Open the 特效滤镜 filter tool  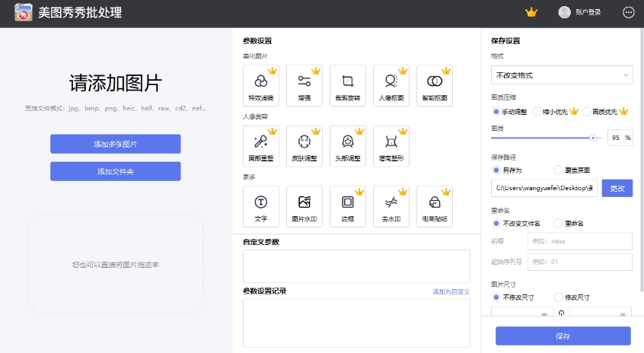pos(261,86)
